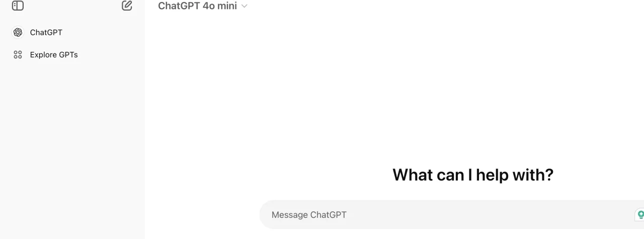Screen dimensions: 644x239
Task: Click the green lightbulb icon in message box
Action: (x=640, y=215)
